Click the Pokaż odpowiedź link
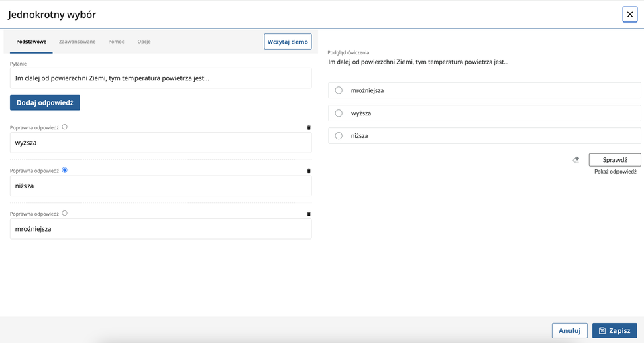 (615, 171)
